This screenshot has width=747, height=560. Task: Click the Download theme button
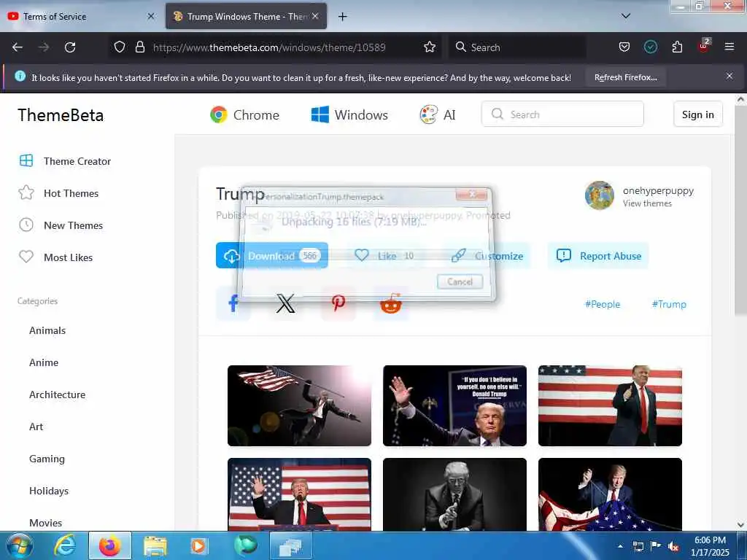coord(272,255)
